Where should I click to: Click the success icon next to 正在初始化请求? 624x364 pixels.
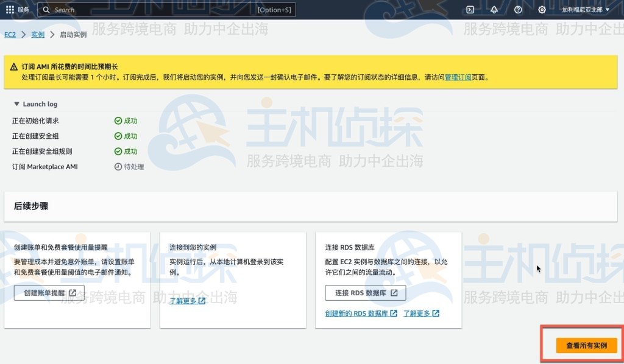118,121
